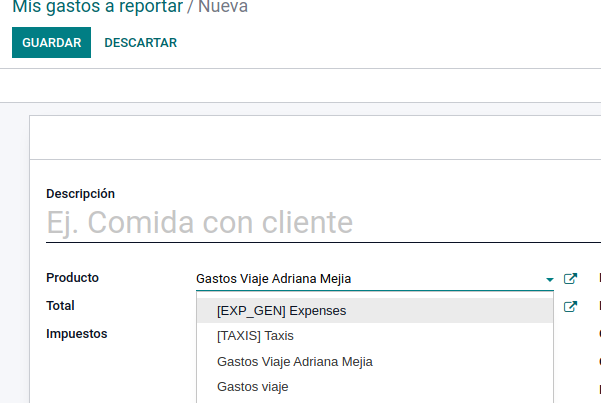Expand the Producto dropdown arrow
Viewport: 601px width, 403px height.
[549, 279]
